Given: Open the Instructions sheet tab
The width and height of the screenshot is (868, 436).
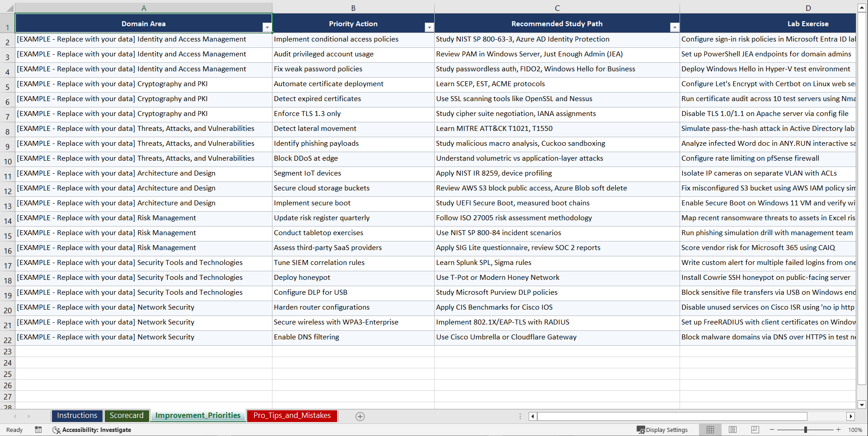Looking at the screenshot, I should (77, 416).
